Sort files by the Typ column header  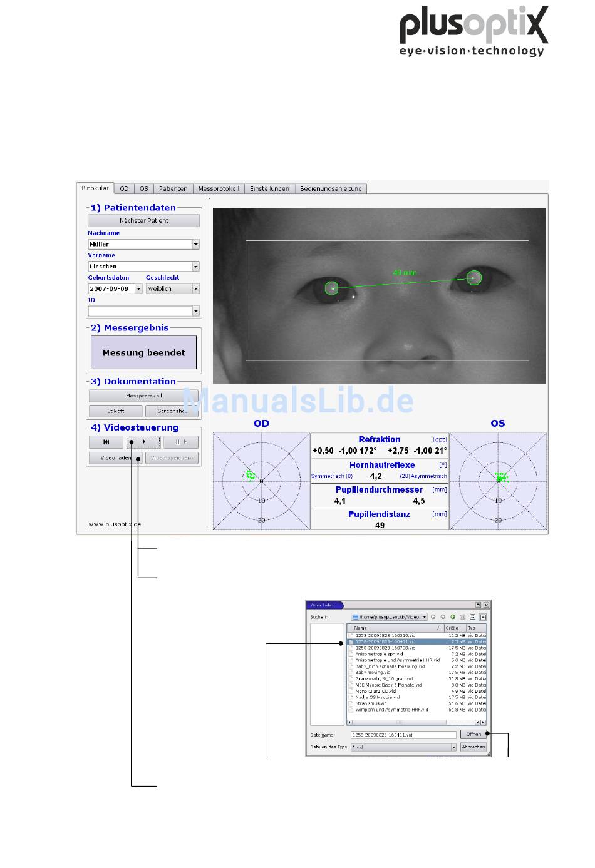(476, 628)
